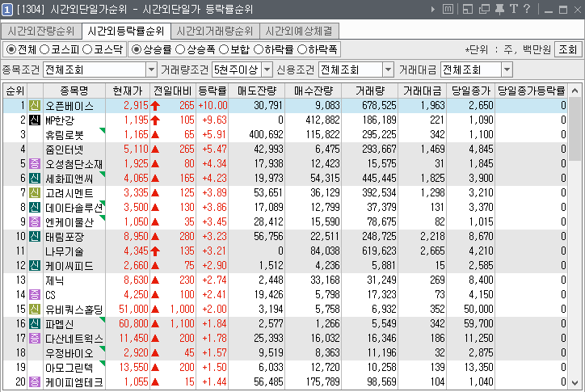Switch to 시간외잔량순위 tab

click(41, 31)
